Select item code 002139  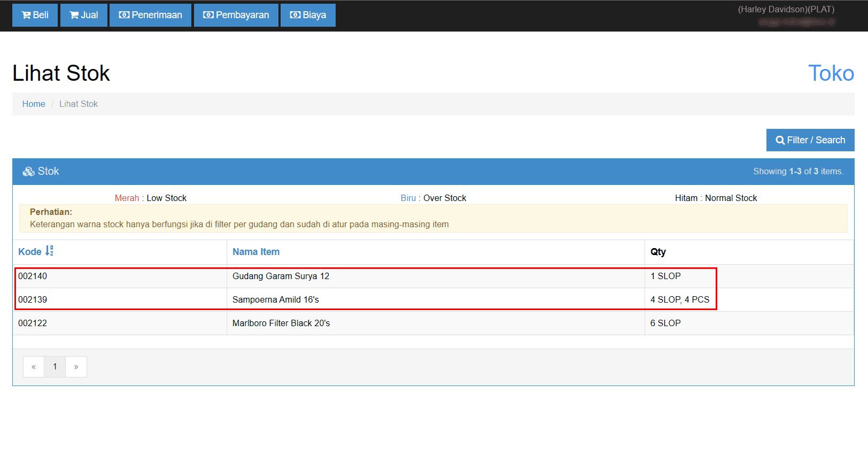pyautogui.click(x=33, y=299)
